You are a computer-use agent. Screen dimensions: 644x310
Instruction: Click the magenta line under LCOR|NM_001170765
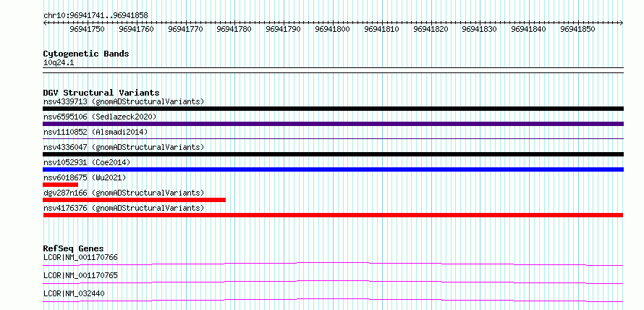[333, 282]
